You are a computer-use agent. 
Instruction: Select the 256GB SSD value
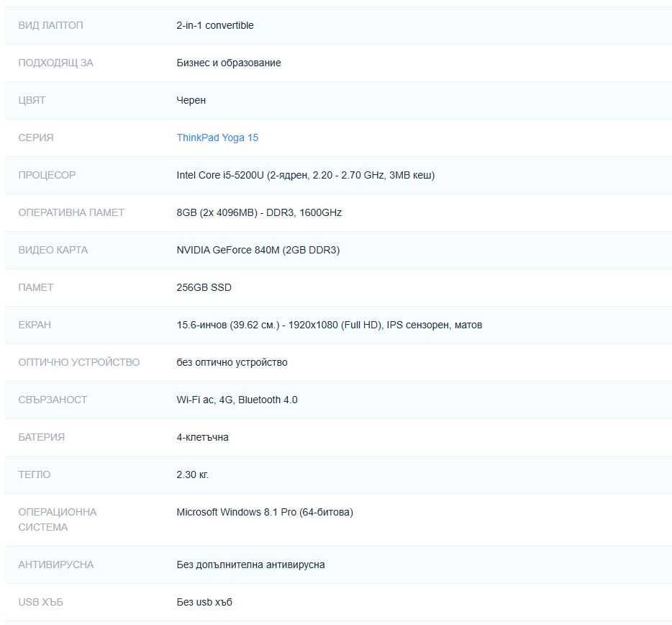pyautogui.click(x=204, y=287)
